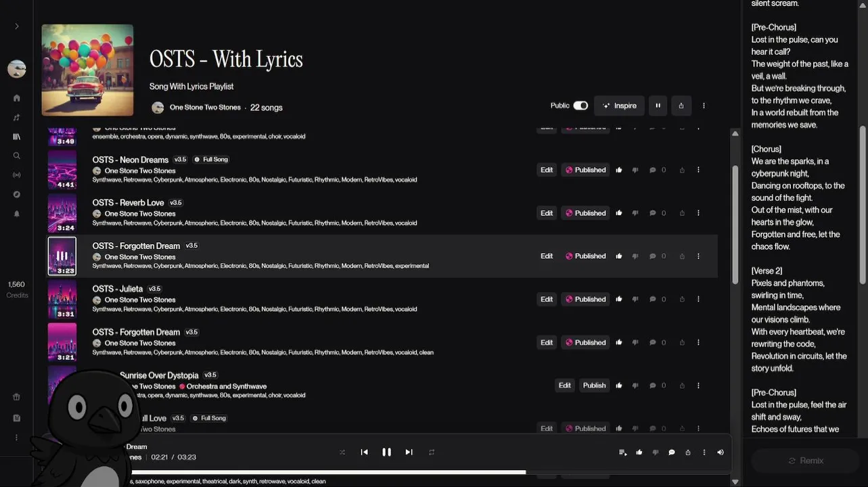
Task: Toggle shuffle in the player bar
Action: pos(342,453)
